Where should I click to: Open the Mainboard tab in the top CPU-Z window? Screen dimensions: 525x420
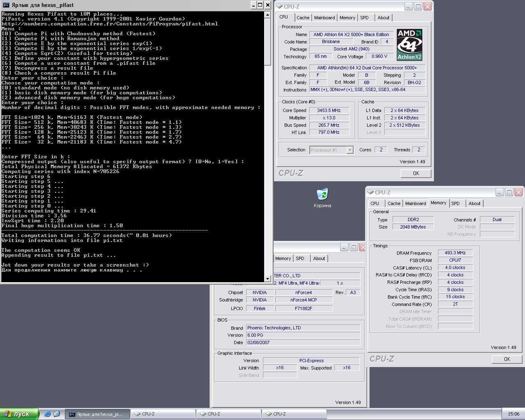[324, 18]
